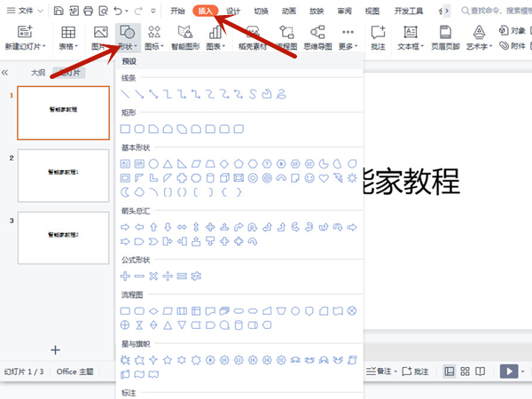
Task: Switch to the 设计 design tab
Action: (233, 12)
